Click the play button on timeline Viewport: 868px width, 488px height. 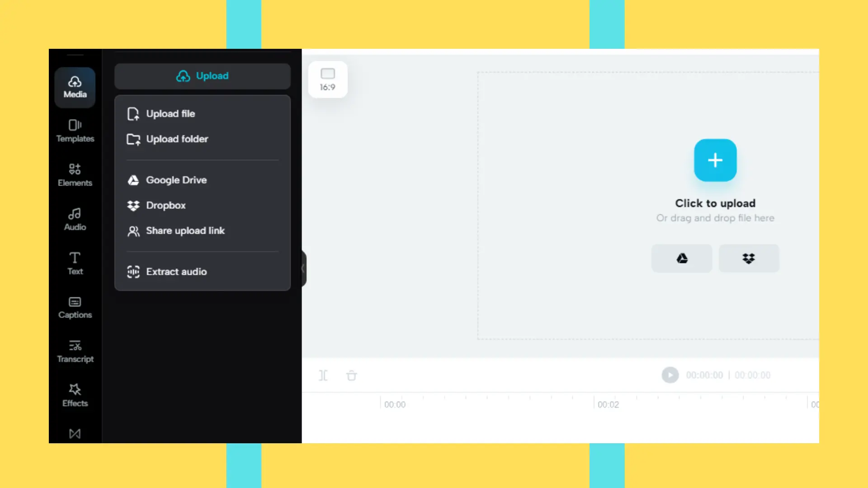tap(670, 375)
